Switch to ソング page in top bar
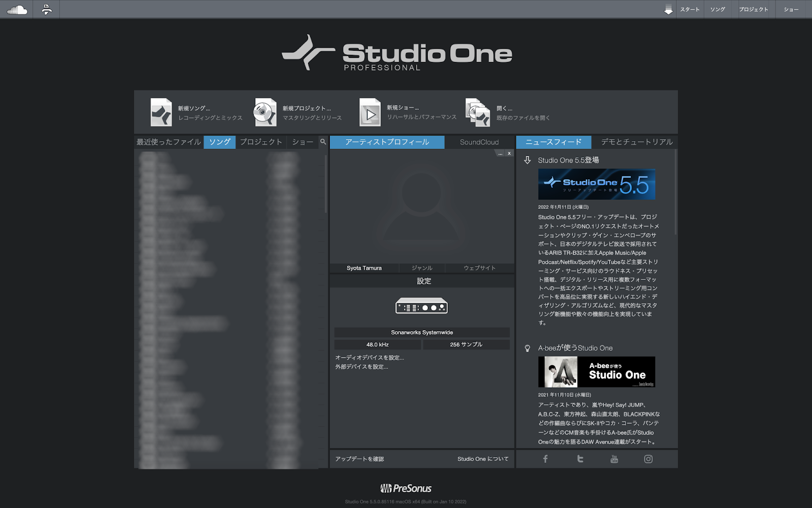 click(x=718, y=10)
